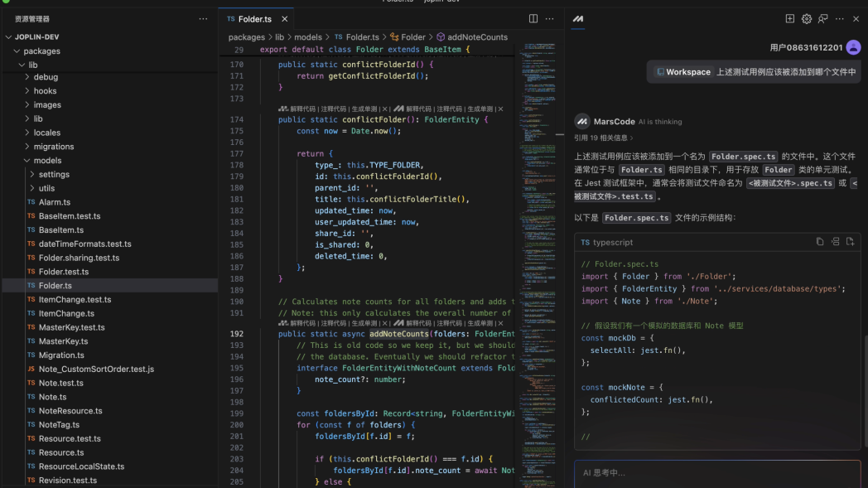Click the MarsCode logo panel tab
Image resolution: width=868 pixels, height=488 pixels.
point(578,19)
